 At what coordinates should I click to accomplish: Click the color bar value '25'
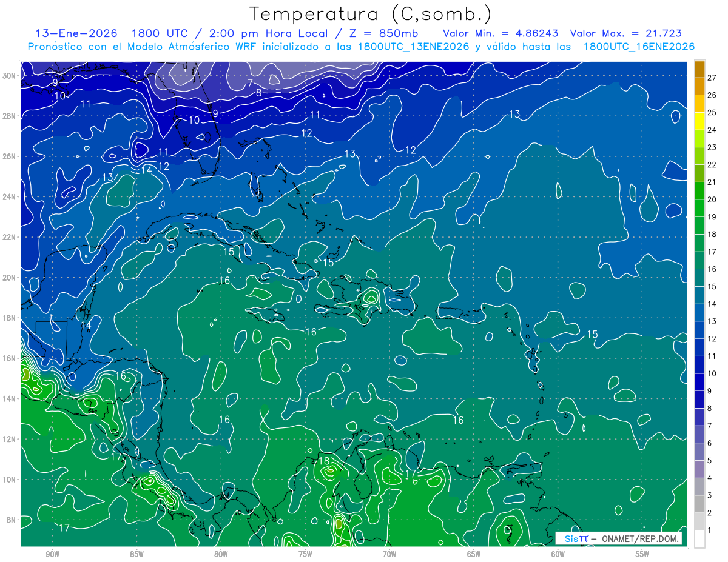(x=712, y=112)
